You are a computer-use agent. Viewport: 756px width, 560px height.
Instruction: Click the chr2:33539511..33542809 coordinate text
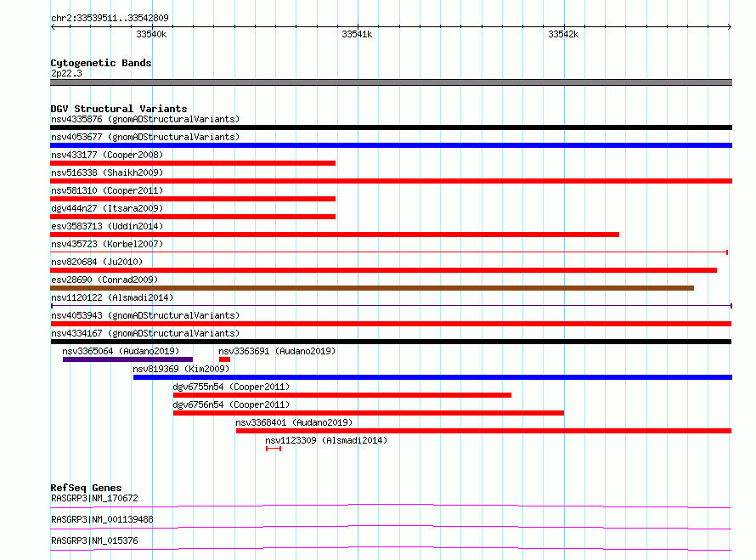pyautogui.click(x=110, y=18)
